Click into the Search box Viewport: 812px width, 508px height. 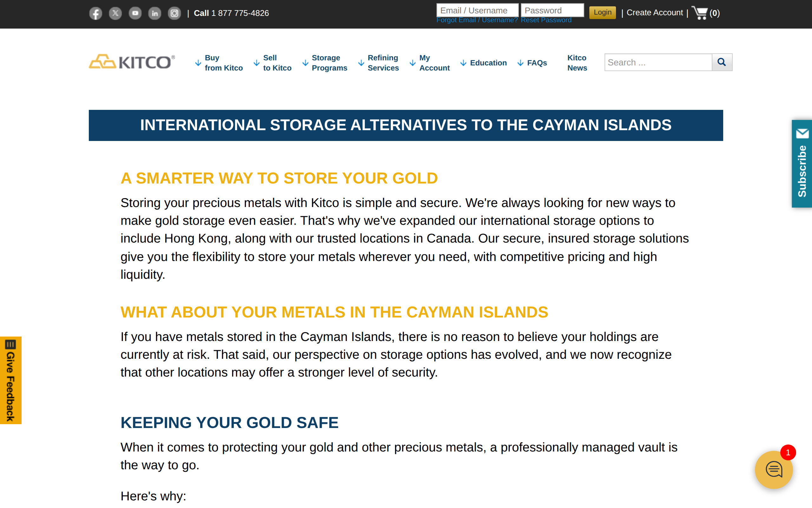click(658, 62)
